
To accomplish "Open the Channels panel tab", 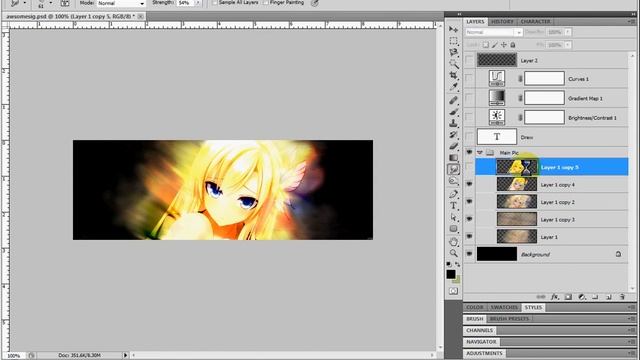I will (x=480, y=330).
